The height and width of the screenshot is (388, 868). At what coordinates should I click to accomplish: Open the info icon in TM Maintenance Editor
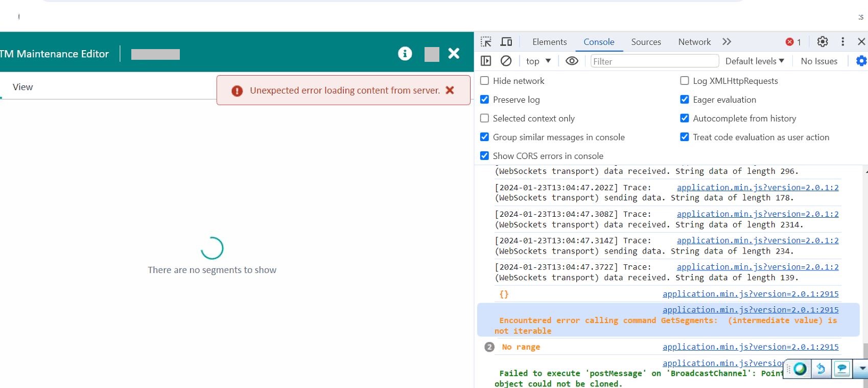tap(405, 54)
